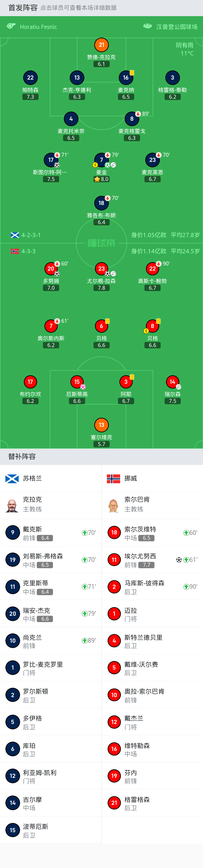The height and width of the screenshot is (868, 203).
Task: Click the Norway flag in substitutes header
Action: 113,479
